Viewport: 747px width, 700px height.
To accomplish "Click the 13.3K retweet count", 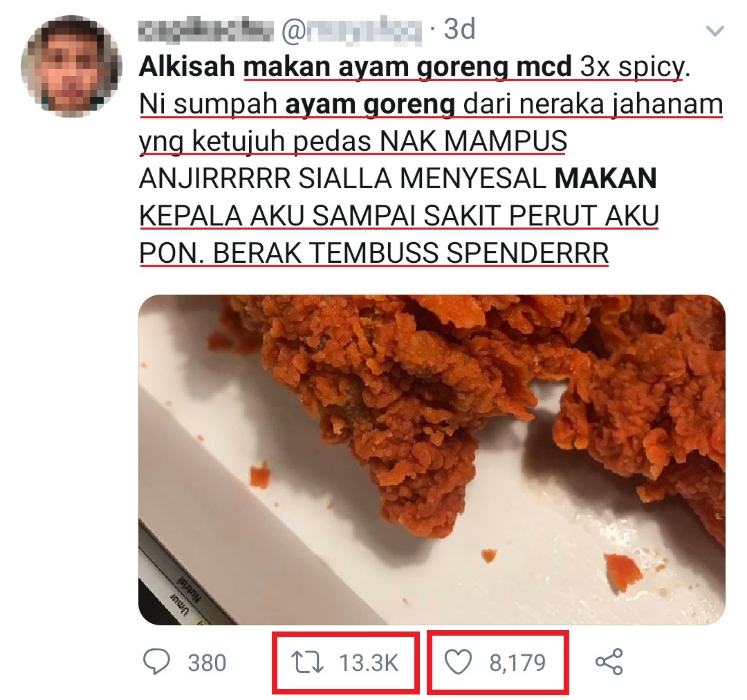I will [369, 663].
